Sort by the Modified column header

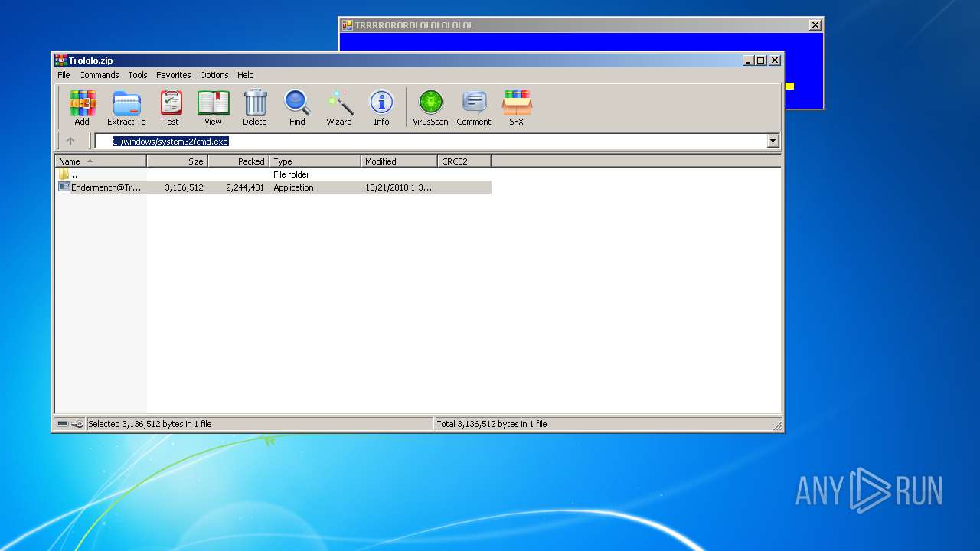399,161
